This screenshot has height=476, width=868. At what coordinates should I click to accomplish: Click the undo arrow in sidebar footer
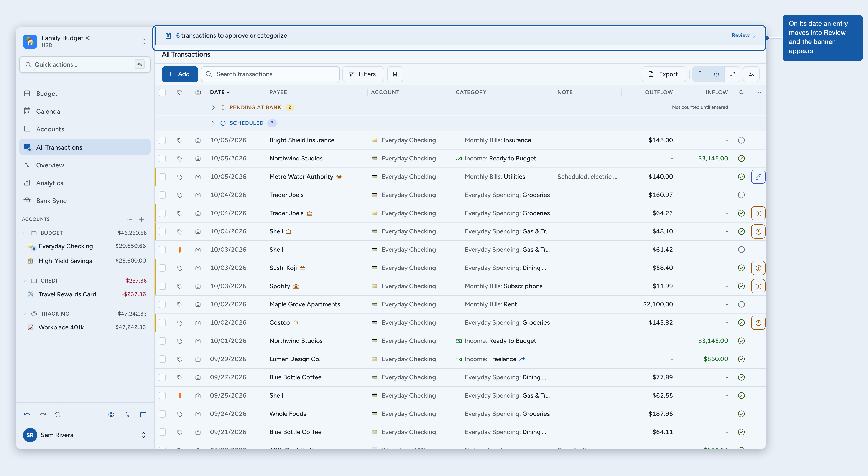pos(27,415)
